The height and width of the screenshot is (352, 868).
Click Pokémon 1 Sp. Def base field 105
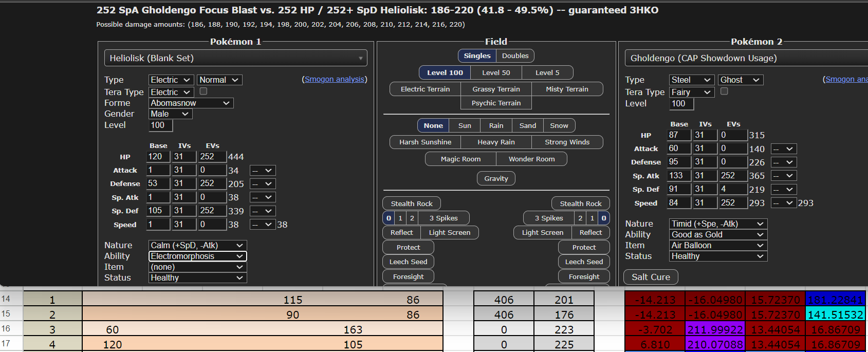158,210
